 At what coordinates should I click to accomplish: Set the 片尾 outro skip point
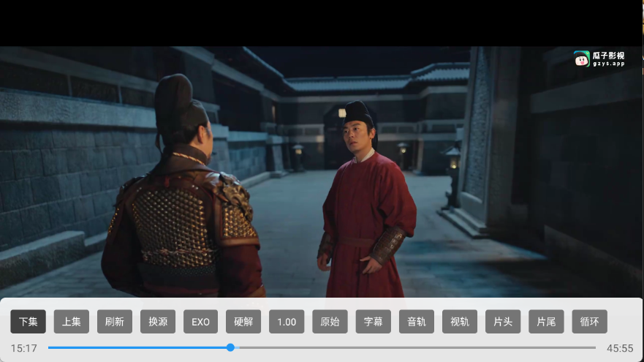click(x=546, y=322)
